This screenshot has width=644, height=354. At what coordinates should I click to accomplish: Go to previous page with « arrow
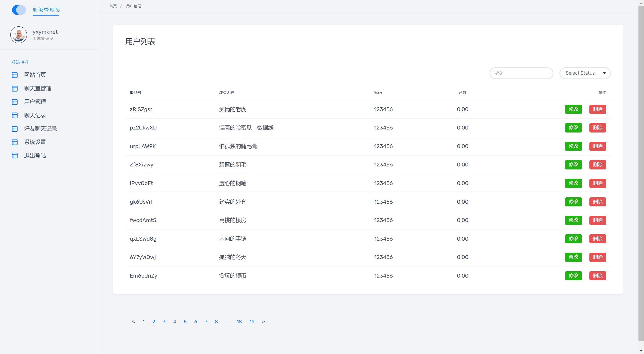pyautogui.click(x=134, y=322)
